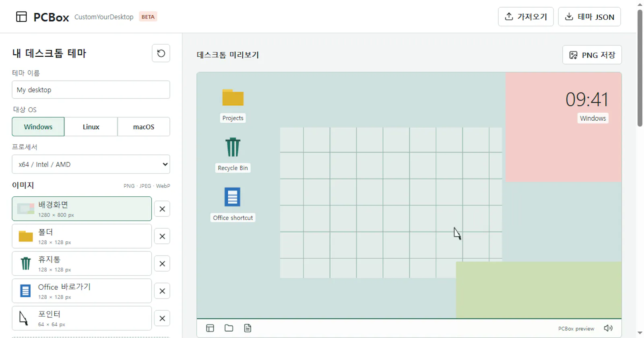Click the Office shortcut label in preview
The width and height of the screenshot is (644, 338).
coord(233,218)
